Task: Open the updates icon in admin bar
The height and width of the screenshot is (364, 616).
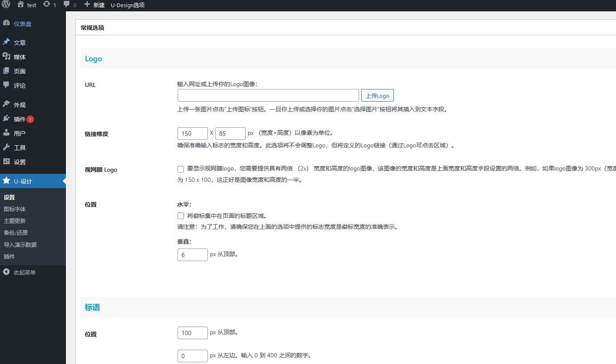Action: coord(47,5)
